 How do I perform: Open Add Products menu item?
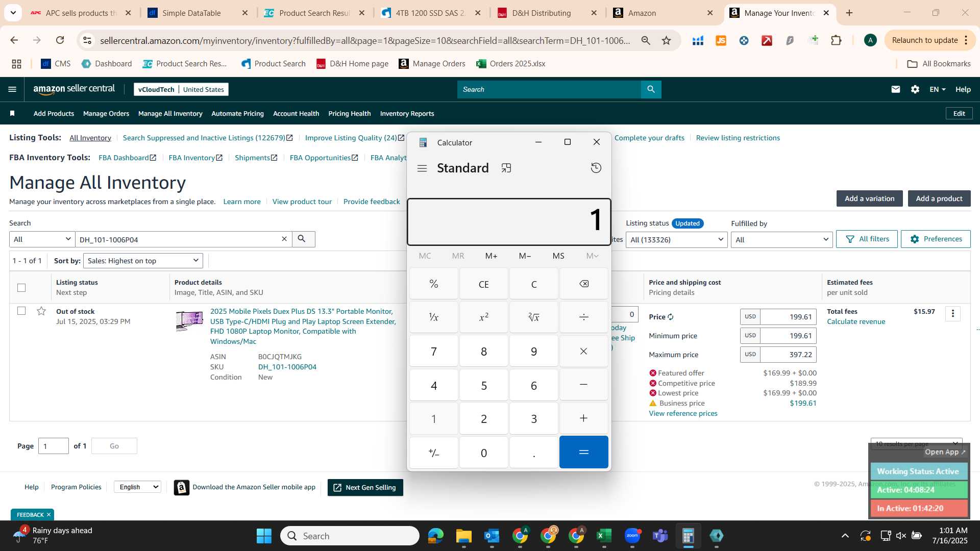click(54, 114)
